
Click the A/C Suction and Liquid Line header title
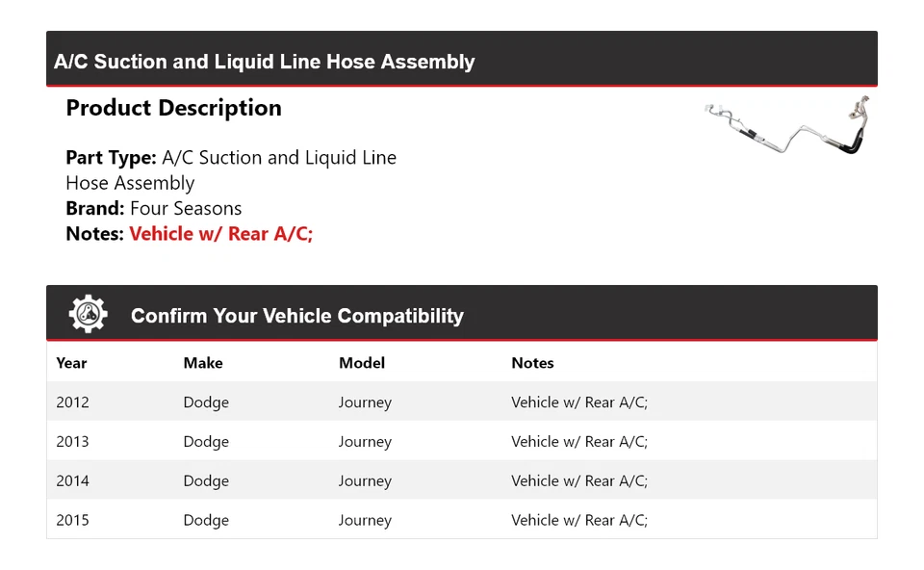[264, 62]
